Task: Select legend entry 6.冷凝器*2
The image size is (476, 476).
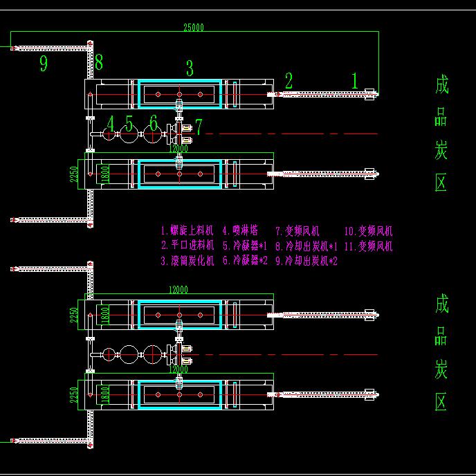Action: 245,261
